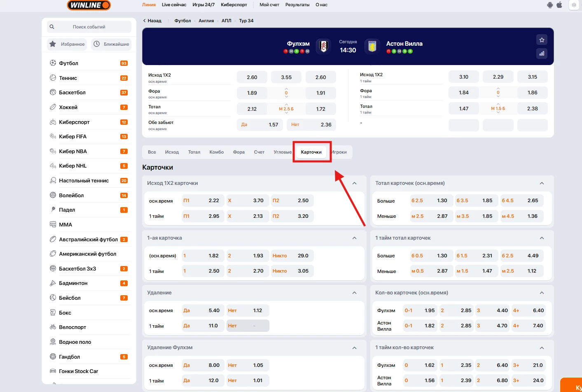Image resolution: width=582 pixels, height=392 pixels.
Task: Collapse the 1-ая карточка section
Action: click(x=355, y=238)
